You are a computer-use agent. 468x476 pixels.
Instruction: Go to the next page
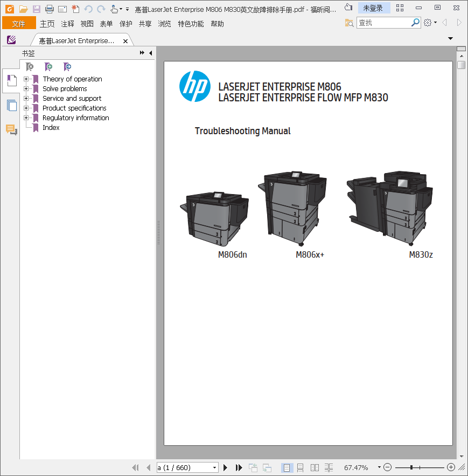(225, 467)
